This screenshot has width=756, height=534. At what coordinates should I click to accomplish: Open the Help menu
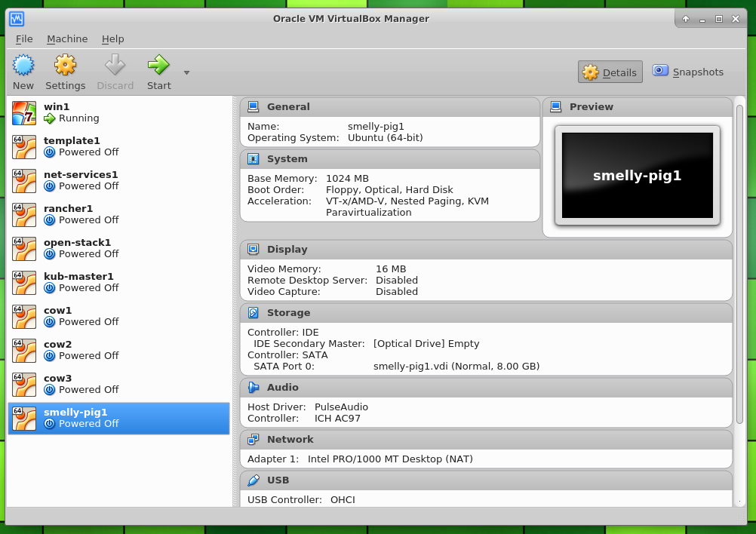(x=113, y=39)
